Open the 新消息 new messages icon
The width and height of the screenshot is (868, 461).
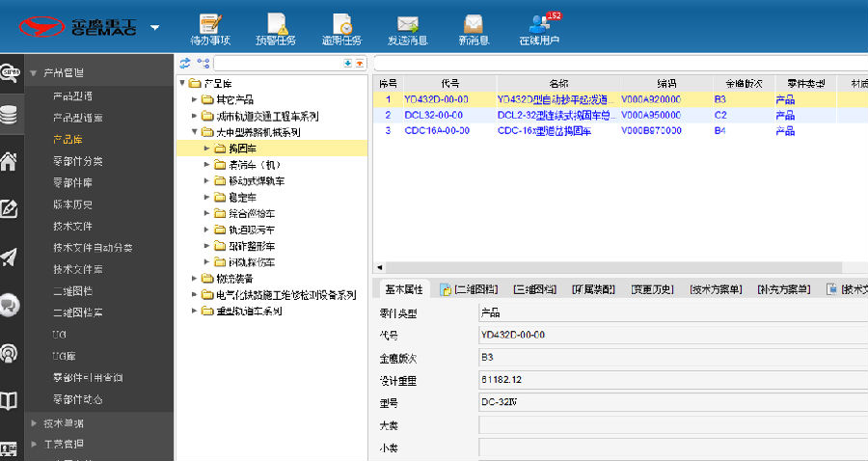click(x=474, y=29)
